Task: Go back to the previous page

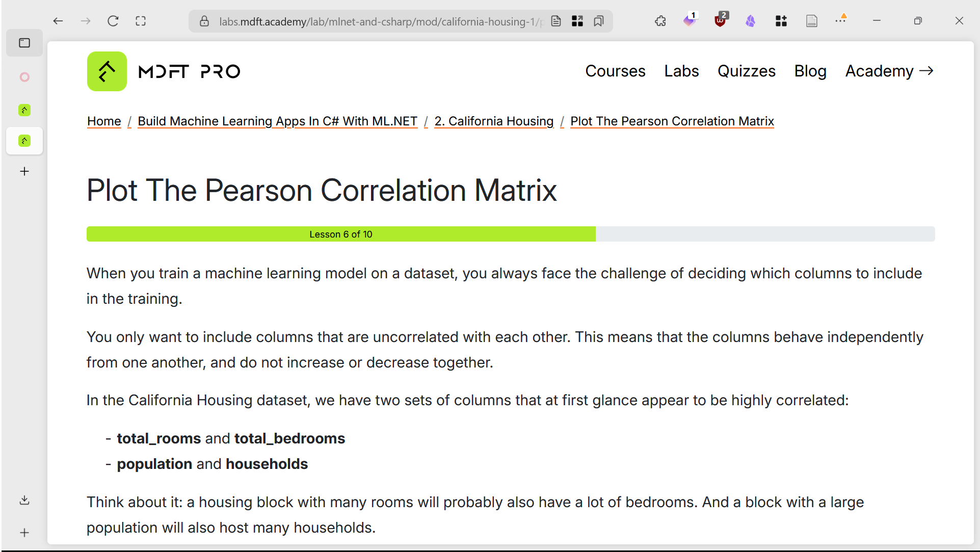Action: 58,21
